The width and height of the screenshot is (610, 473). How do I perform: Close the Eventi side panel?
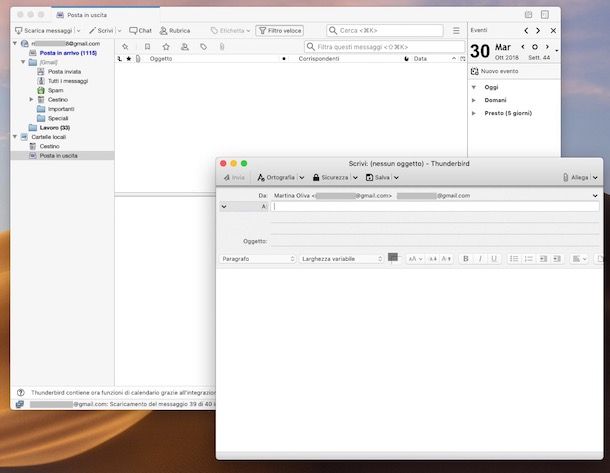[x=553, y=30]
